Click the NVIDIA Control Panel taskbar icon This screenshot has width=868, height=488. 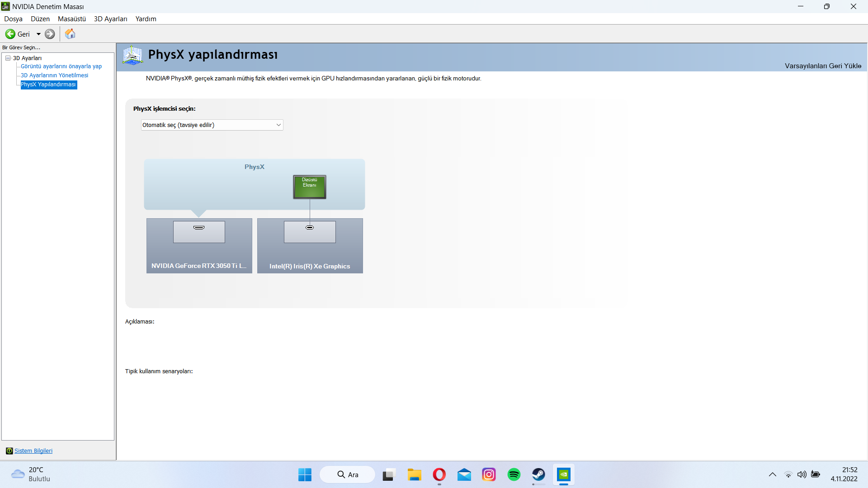point(563,474)
